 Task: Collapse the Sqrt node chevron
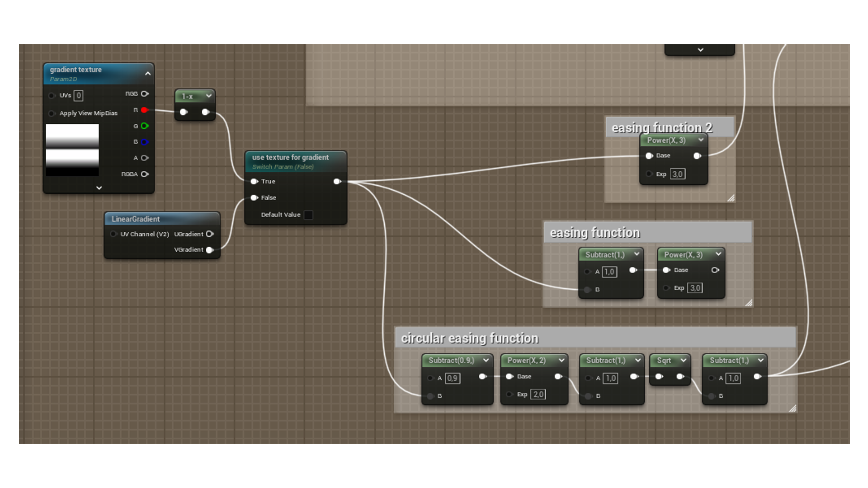683,360
